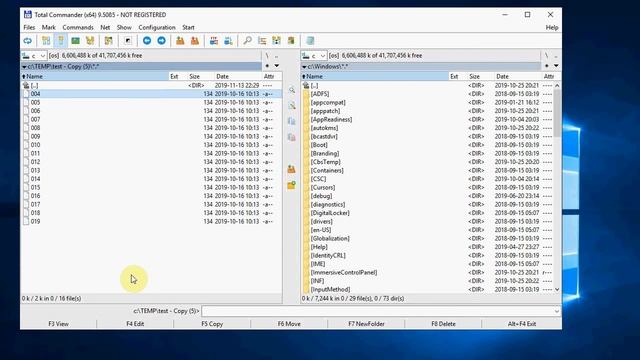Select file 012 in left panel
The height and width of the screenshot is (360, 640).
(x=151, y=162)
